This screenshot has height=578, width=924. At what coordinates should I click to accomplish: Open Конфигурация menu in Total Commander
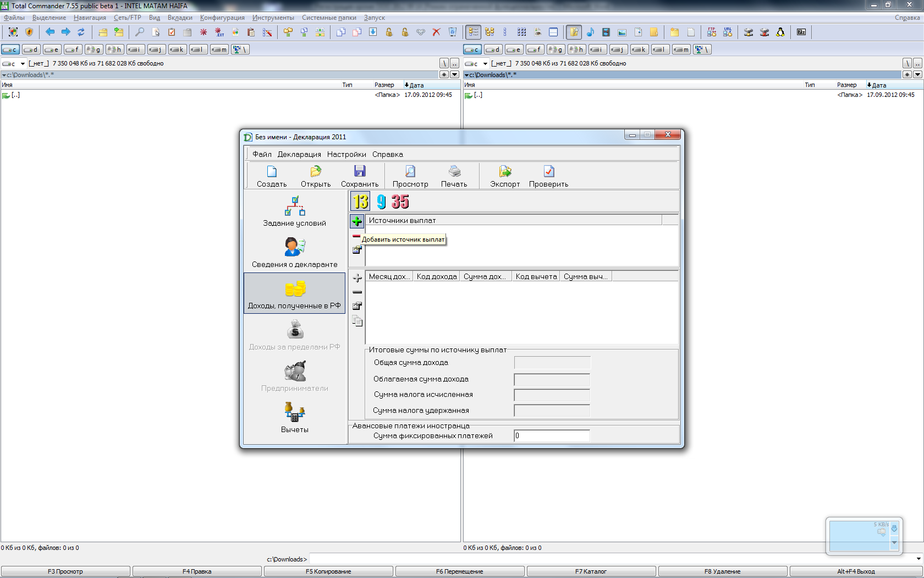tap(222, 18)
